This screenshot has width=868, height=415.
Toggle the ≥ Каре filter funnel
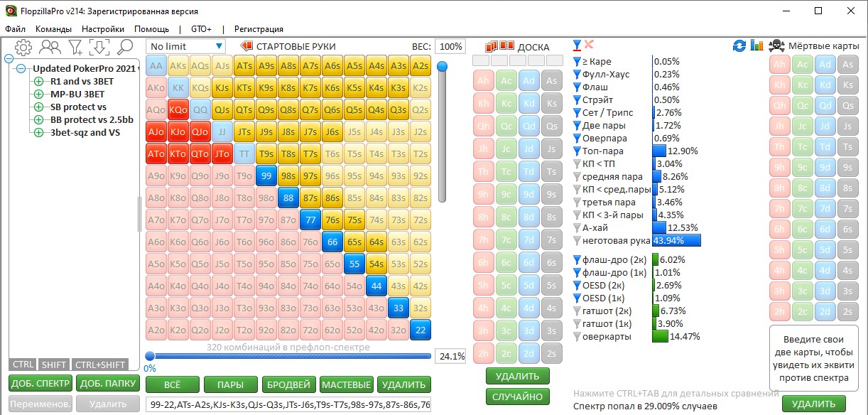click(577, 62)
